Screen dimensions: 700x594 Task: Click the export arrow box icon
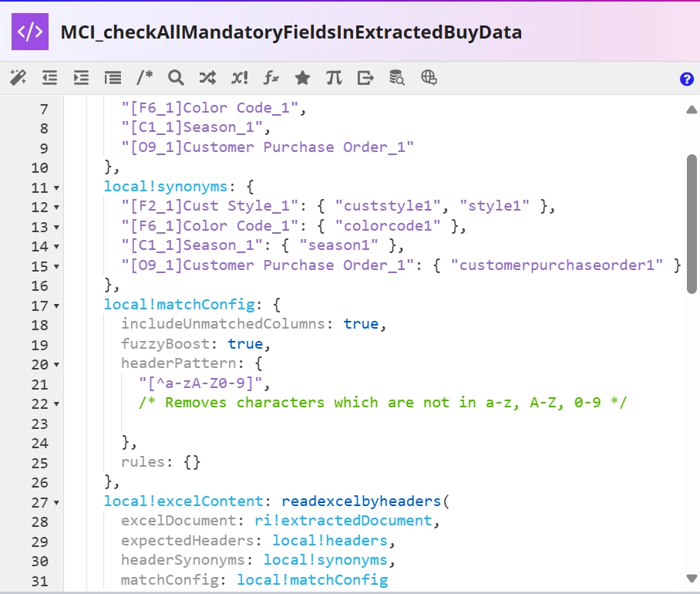[365, 78]
